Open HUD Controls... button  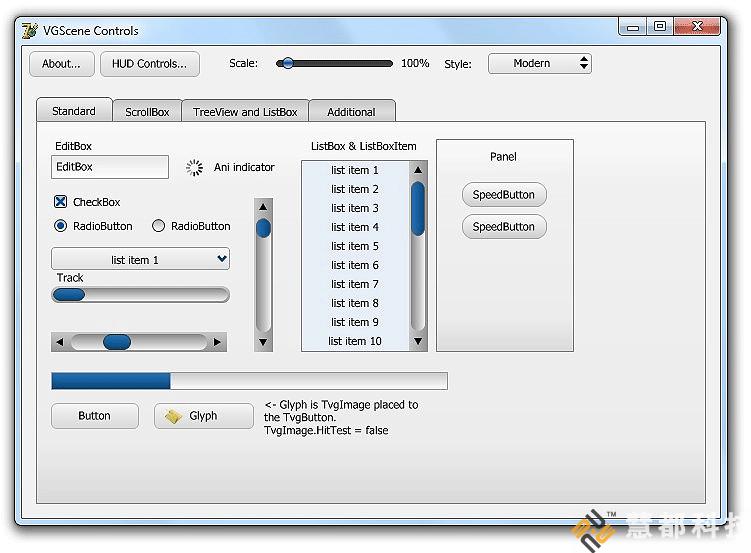(149, 64)
